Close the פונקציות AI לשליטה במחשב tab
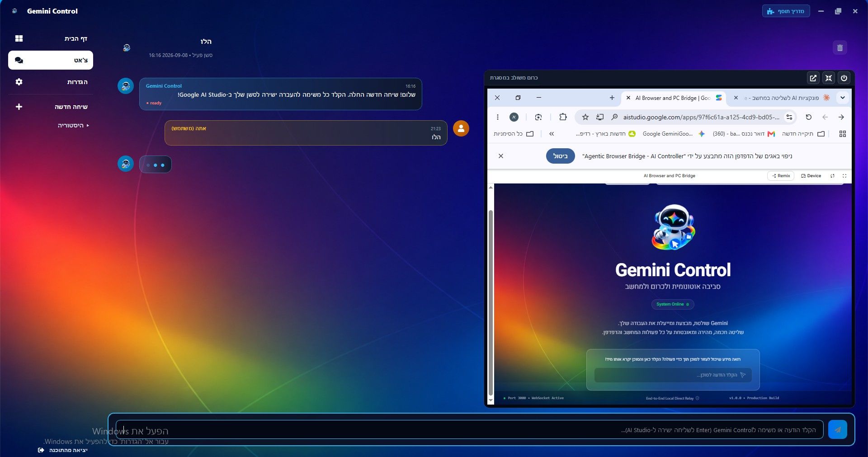The height and width of the screenshot is (457, 868). [736, 98]
